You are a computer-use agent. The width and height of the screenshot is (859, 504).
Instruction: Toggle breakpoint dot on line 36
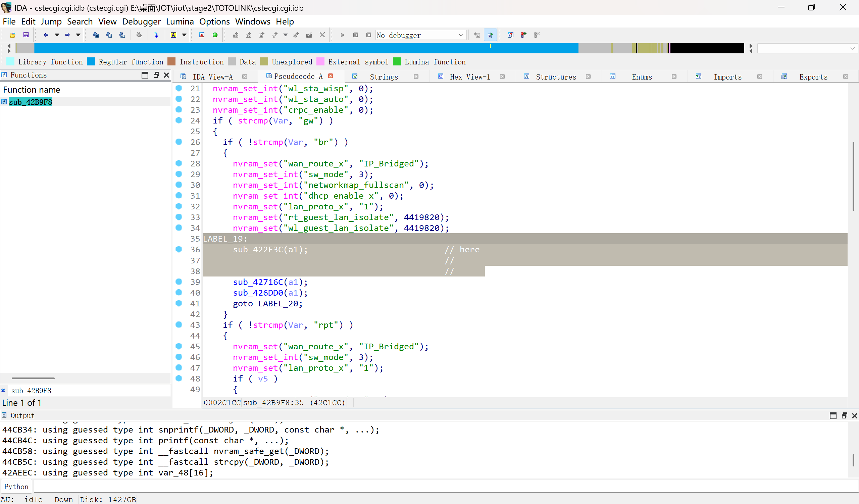(179, 249)
